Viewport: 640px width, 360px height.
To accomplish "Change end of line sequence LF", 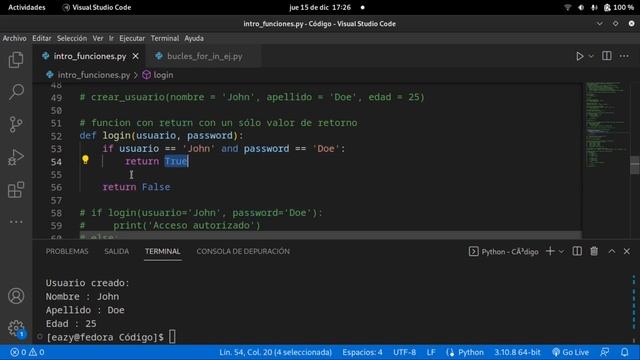I will point(431,352).
